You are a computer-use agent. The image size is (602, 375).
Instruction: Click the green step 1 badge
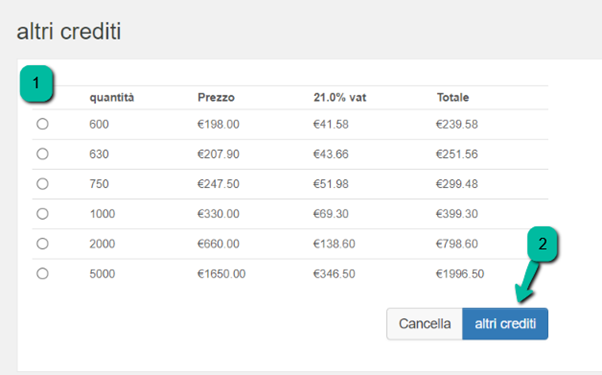(36, 83)
